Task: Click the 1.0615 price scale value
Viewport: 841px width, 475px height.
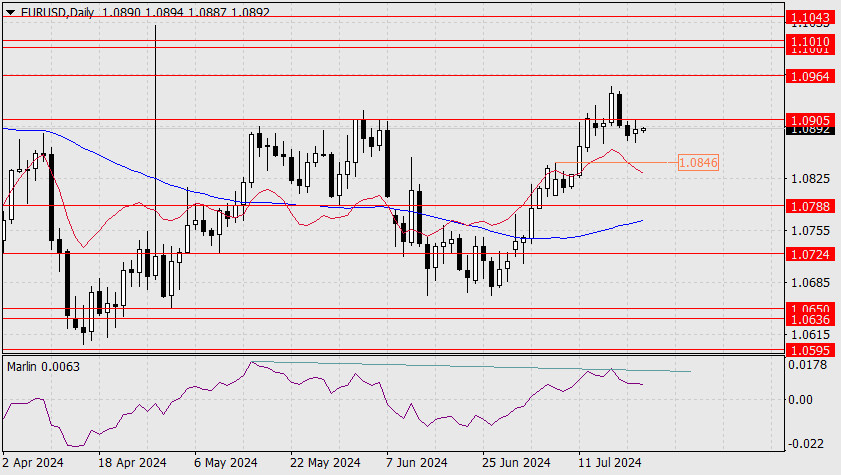Action: pyautogui.click(x=810, y=335)
